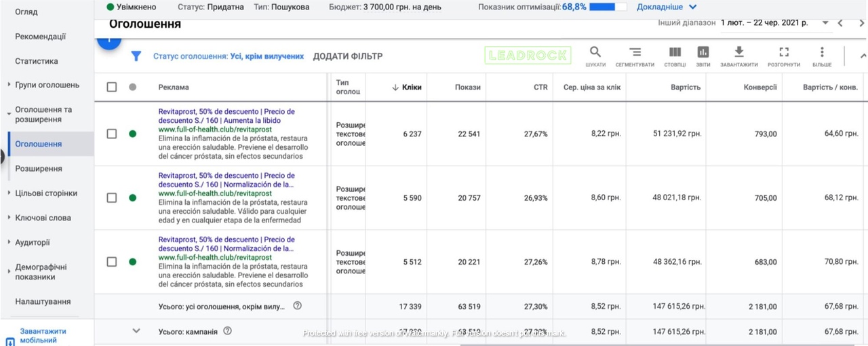Sort by Кліки column header

point(407,88)
